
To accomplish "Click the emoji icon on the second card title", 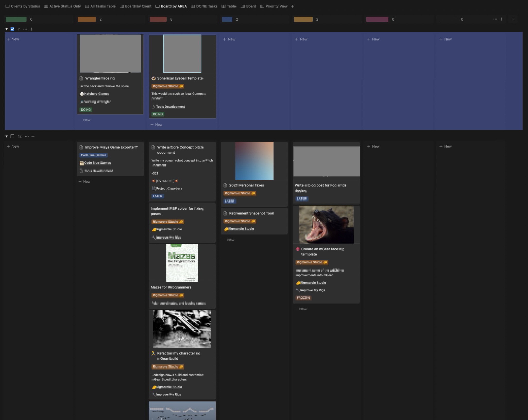I will pyautogui.click(x=153, y=78).
